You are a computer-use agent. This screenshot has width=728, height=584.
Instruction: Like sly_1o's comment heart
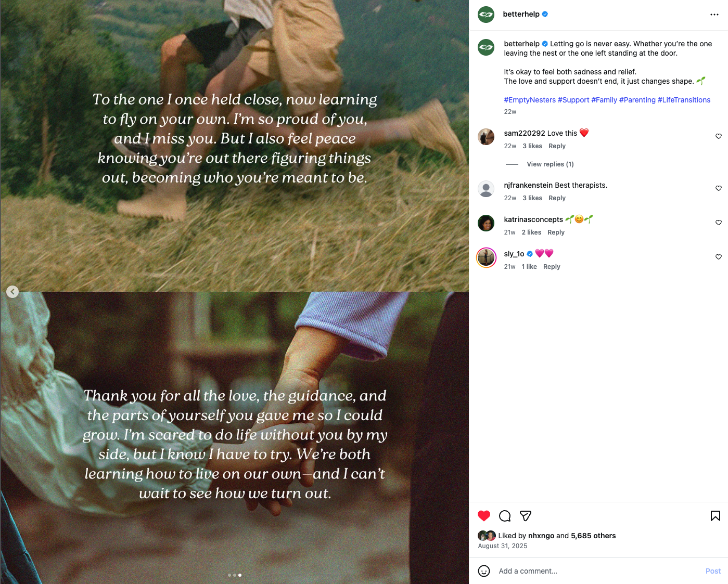(719, 257)
